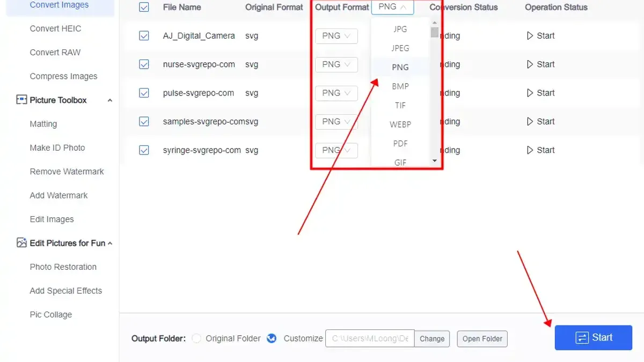644x362 pixels.
Task: Open Make ID Photo tool
Action: coord(57,148)
